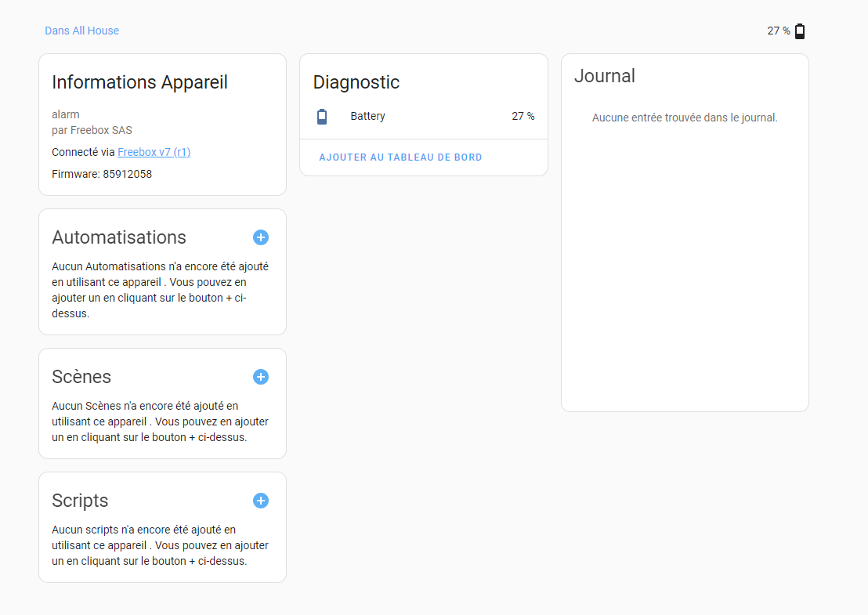868x615 pixels.
Task: Open the Dans All House area link
Action: point(82,31)
